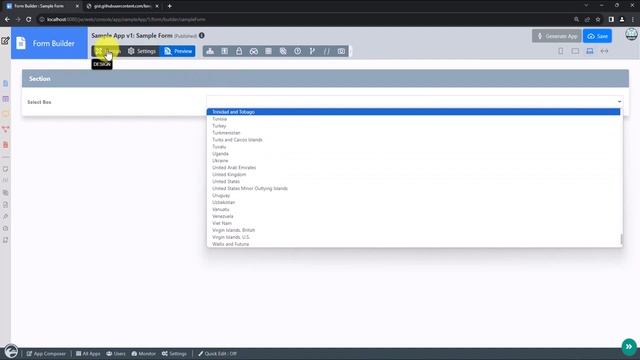Viewport: 640px width, 360px height.
Task: Click the code branch toolbar icon
Action: click(312, 51)
